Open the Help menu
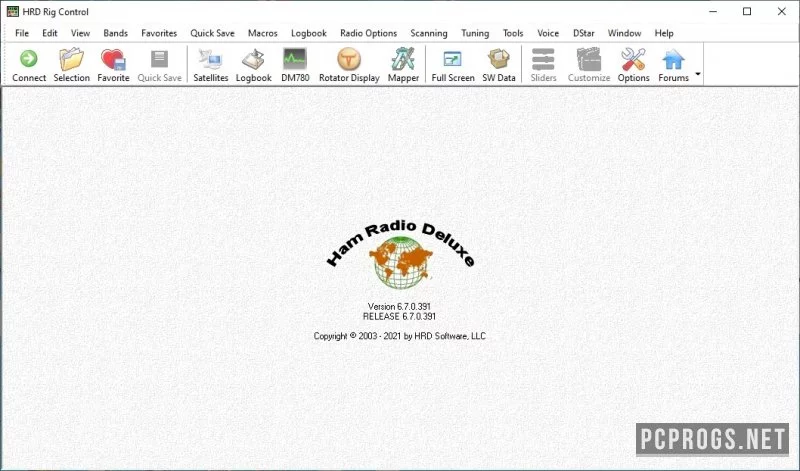The height and width of the screenshot is (471, 800). coord(664,33)
